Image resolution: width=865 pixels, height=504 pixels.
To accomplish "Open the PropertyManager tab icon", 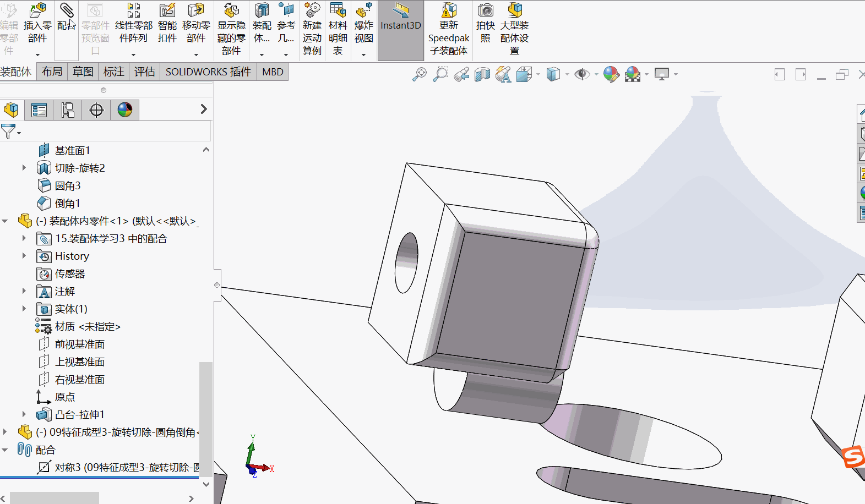I will [x=39, y=110].
